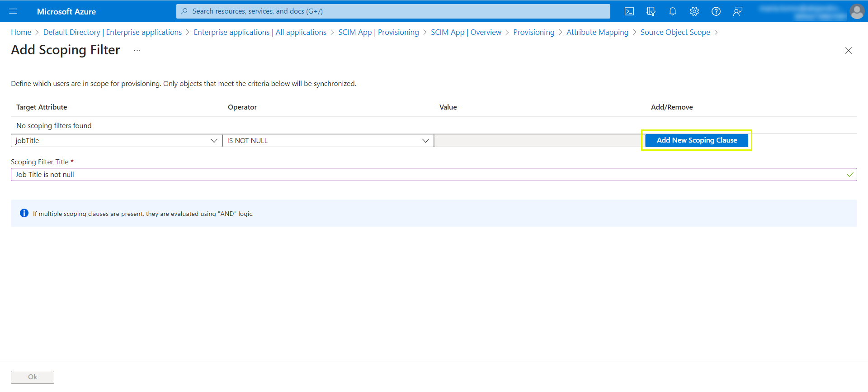Viewport: 868px width, 392px height.
Task: Click the Ok button
Action: pos(33,377)
